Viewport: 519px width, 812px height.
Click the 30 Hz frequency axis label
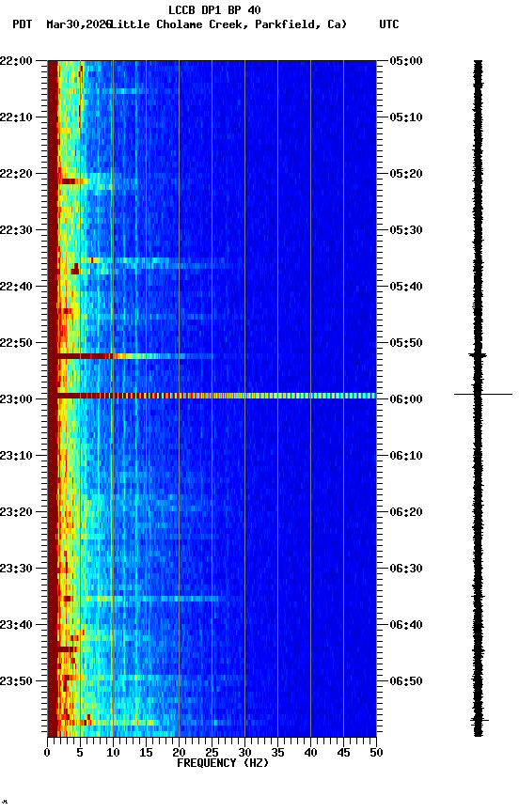[244, 753]
